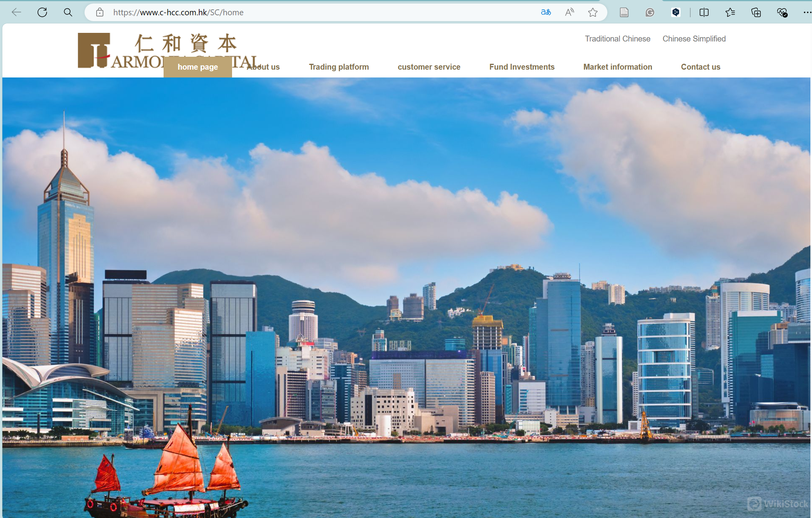Select the highlighted home page tab

click(198, 67)
